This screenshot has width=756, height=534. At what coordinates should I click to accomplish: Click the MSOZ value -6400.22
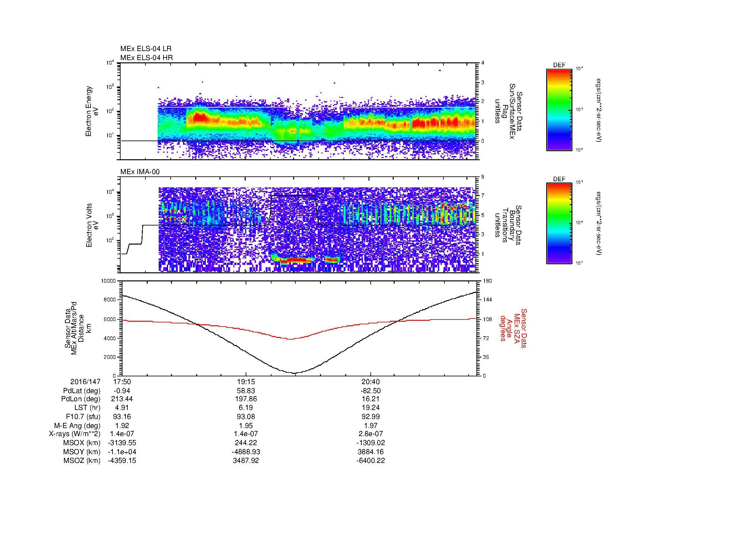[370, 461]
